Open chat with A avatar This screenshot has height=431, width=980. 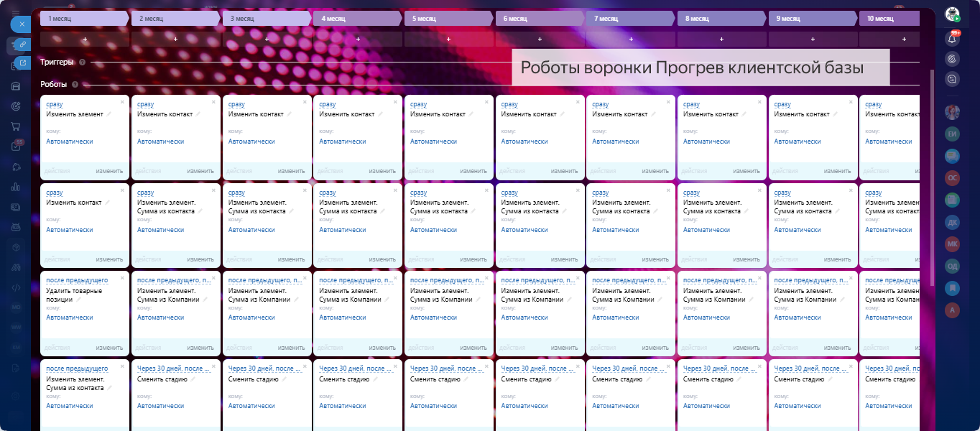click(953, 310)
